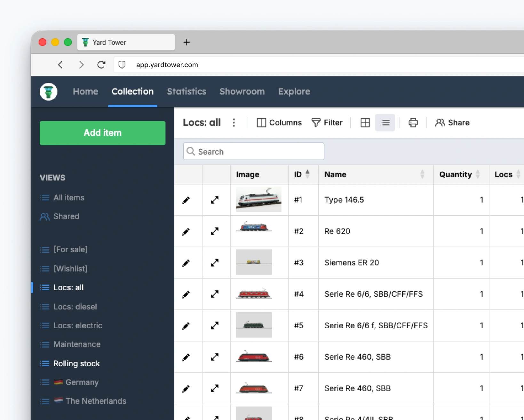Open the Columns chooser
The height and width of the screenshot is (420, 524).
click(279, 123)
